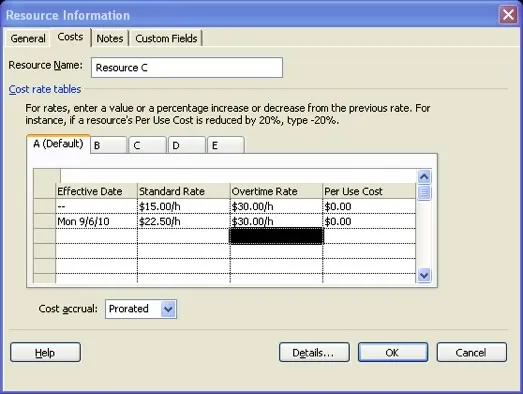This screenshot has width=523, height=394.
Task: Select the $22.50/h Standard Rate cell
Action: (183, 222)
